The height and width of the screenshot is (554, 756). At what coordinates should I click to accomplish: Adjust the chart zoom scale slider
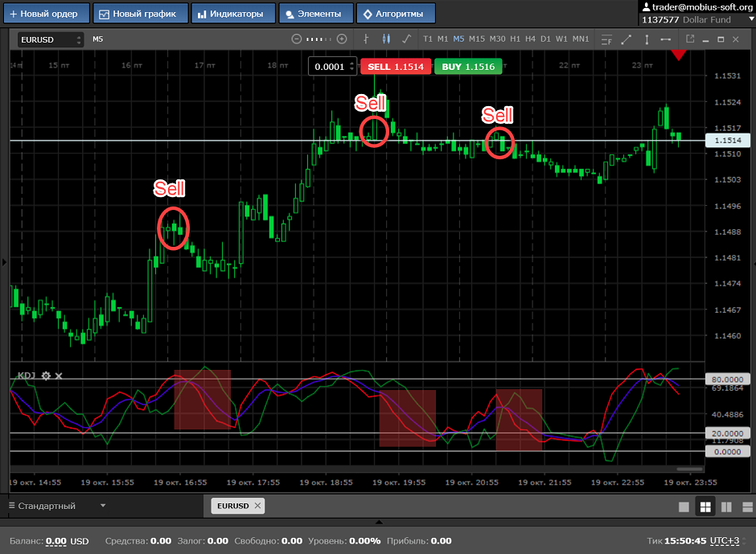click(x=318, y=39)
